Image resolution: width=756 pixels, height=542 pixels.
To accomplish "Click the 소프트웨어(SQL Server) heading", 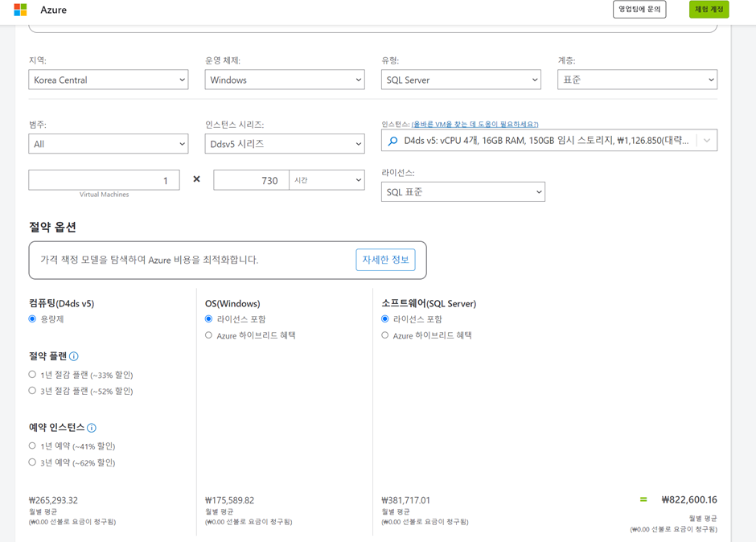I will [429, 303].
